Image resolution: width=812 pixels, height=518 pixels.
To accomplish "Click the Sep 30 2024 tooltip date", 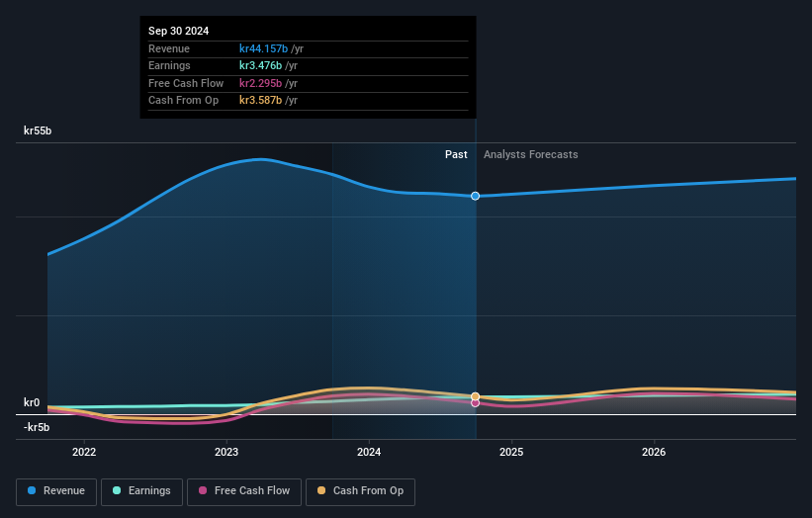I will [179, 31].
